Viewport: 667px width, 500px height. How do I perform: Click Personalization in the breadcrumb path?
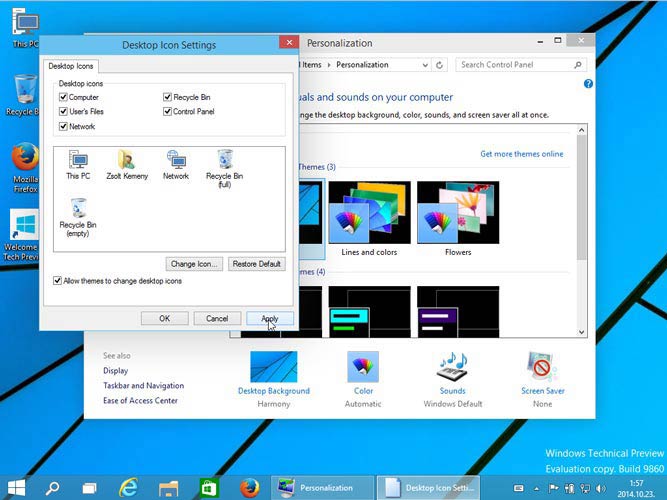pyautogui.click(x=362, y=65)
